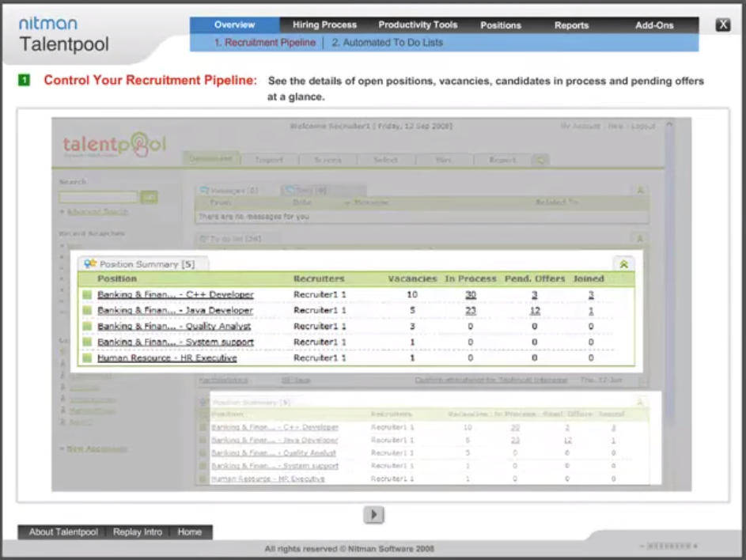Viewport: 746px width, 560px height.
Task: Click About Talentpool button
Action: pyautogui.click(x=63, y=532)
